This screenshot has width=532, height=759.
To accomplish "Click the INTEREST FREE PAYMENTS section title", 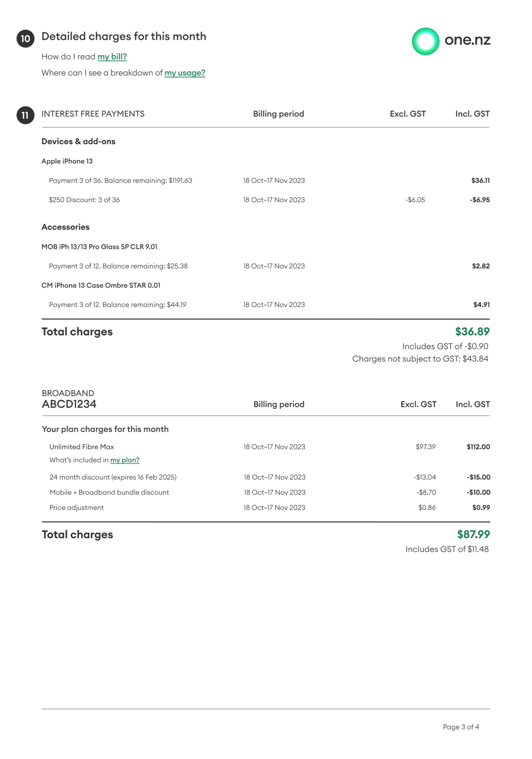I will (x=93, y=114).
